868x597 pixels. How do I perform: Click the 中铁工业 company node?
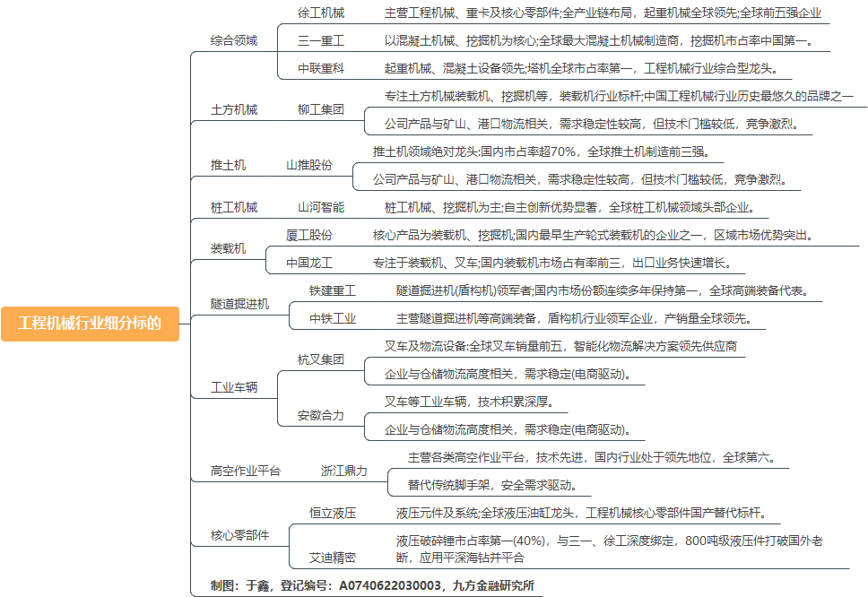pyautogui.click(x=333, y=319)
